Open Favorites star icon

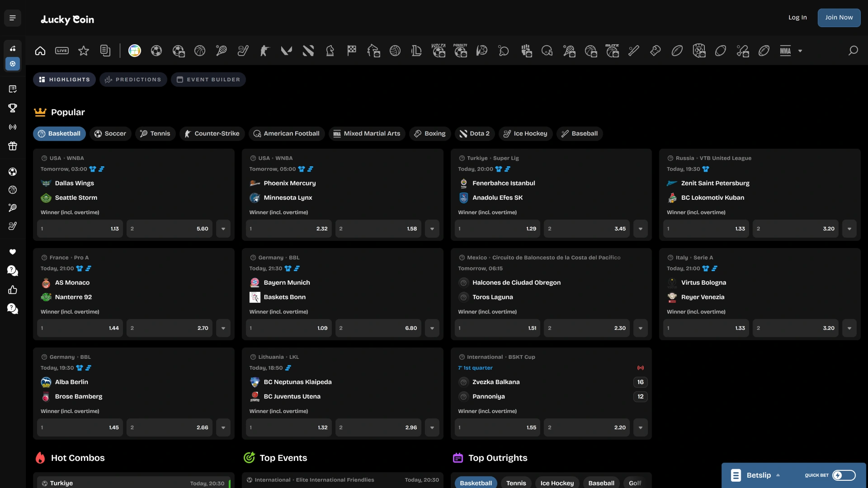84,51
